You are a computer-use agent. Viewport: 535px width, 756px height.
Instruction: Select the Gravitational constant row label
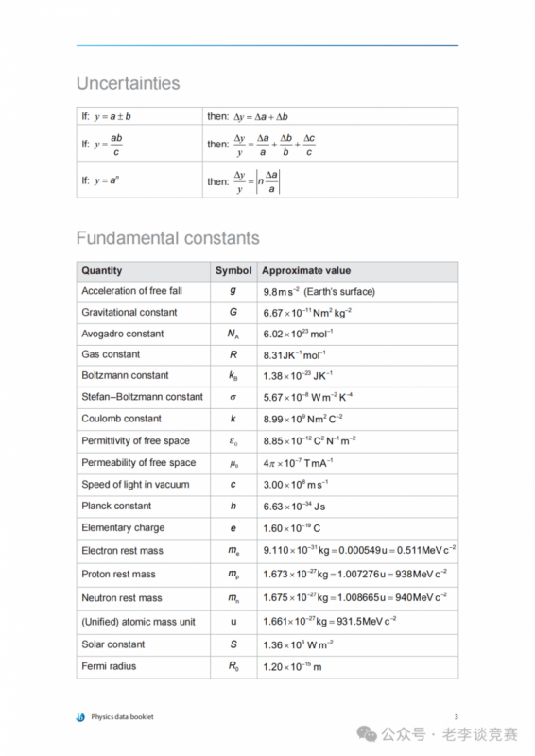coord(129,312)
